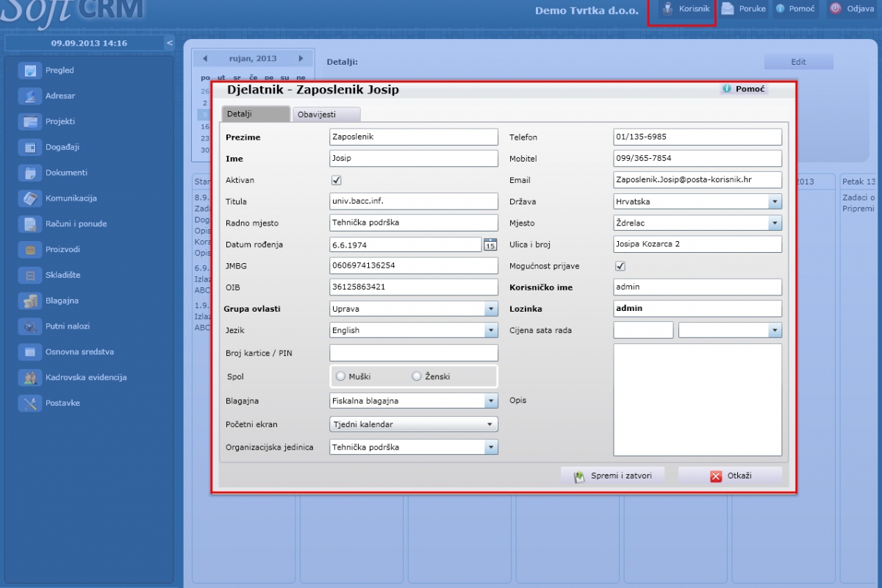Click the Edit button in background
This screenshot has width=882, height=588.
(798, 62)
